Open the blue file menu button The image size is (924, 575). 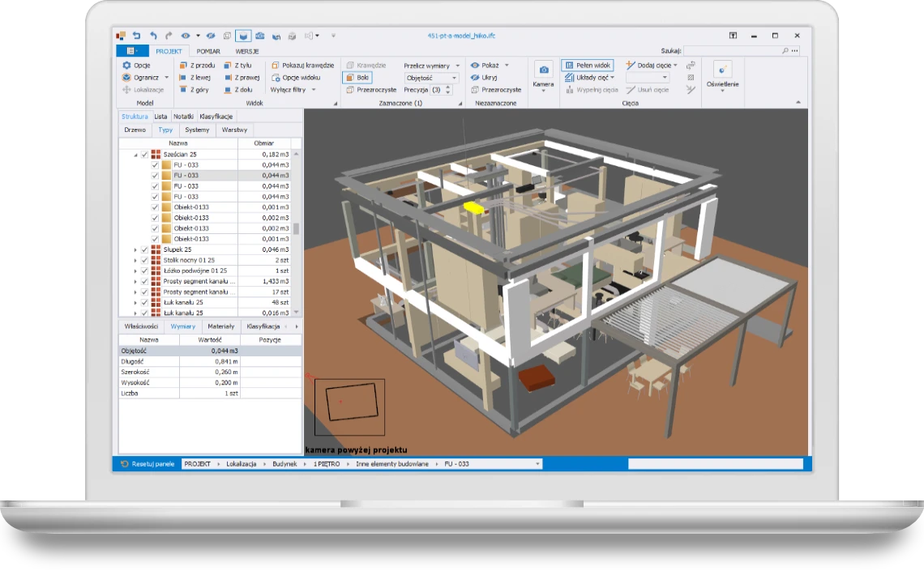pyautogui.click(x=132, y=51)
